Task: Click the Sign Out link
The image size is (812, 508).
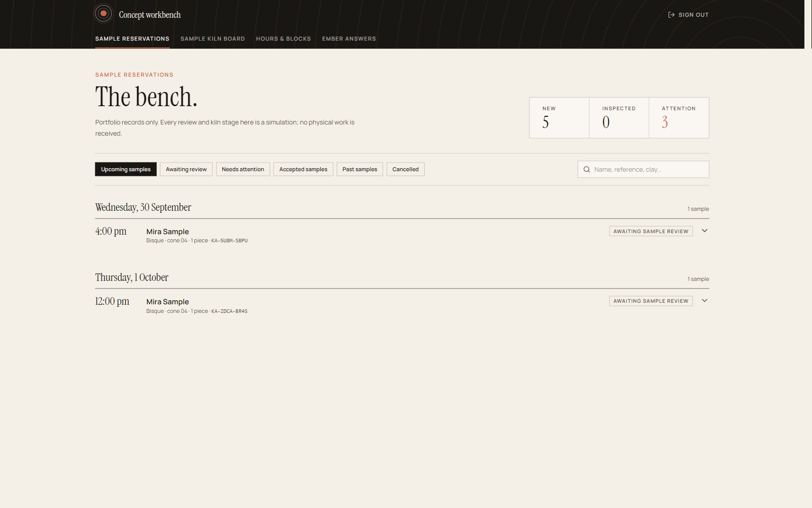Action: [688, 15]
